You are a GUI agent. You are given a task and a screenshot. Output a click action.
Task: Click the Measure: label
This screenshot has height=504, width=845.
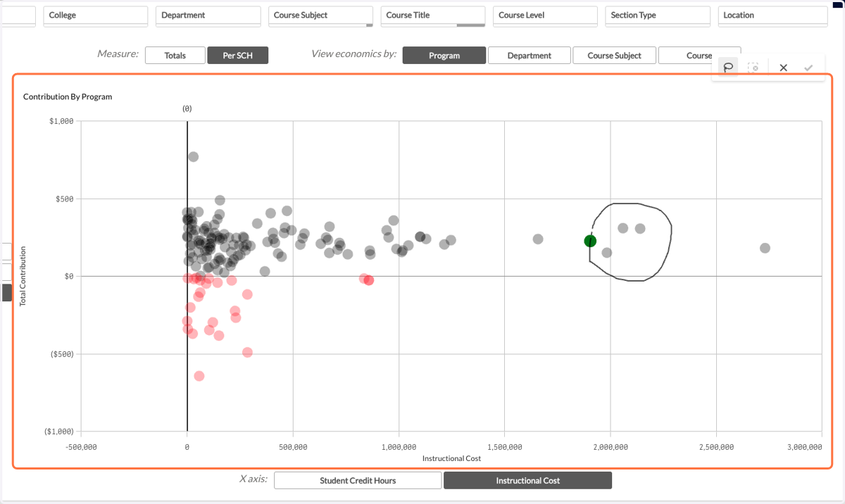[x=118, y=54]
